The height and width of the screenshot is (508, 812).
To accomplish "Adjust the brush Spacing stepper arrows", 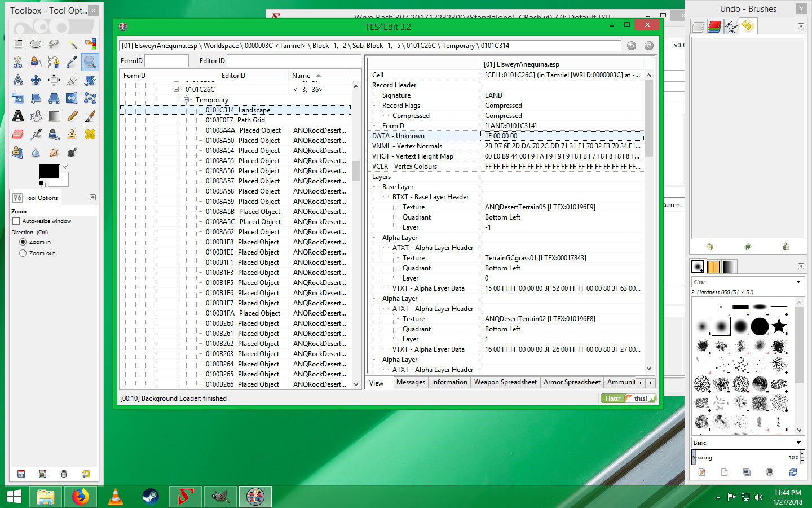I will coord(802,457).
